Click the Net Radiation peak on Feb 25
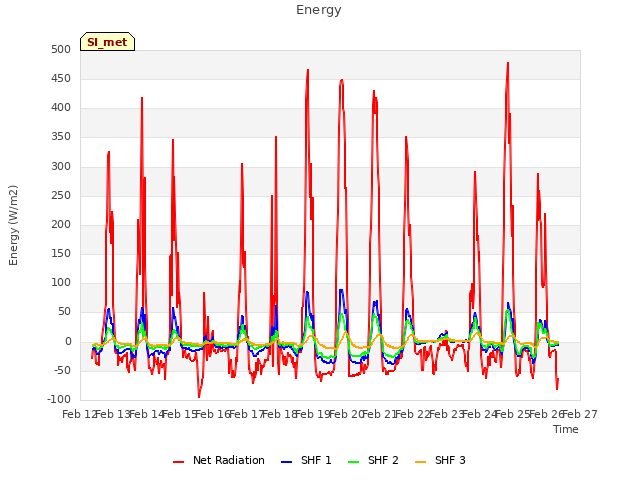 pyautogui.click(x=508, y=63)
